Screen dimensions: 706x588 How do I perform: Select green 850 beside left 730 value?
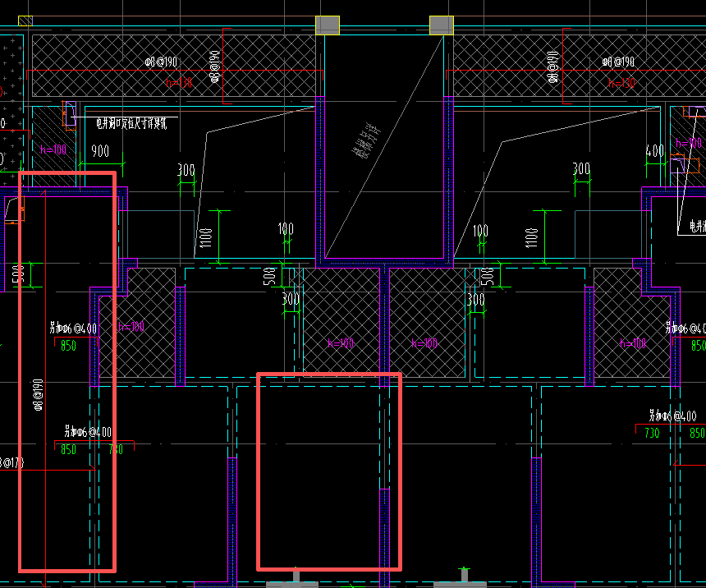[x=68, y=449]
